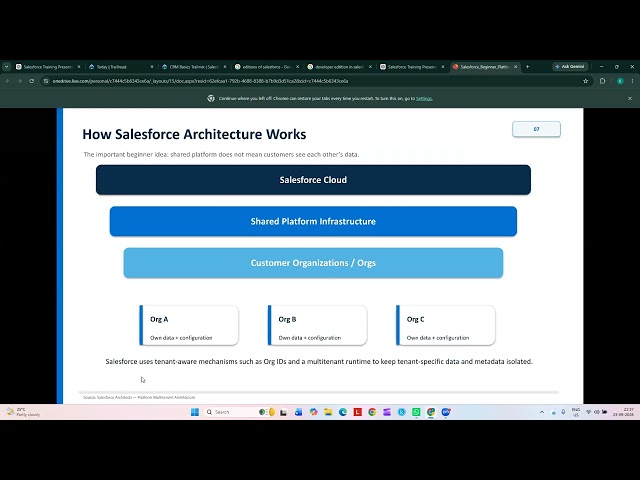Open Chrome three-dot menu
Screen dimensions: 640x480
tap(632, 81)
